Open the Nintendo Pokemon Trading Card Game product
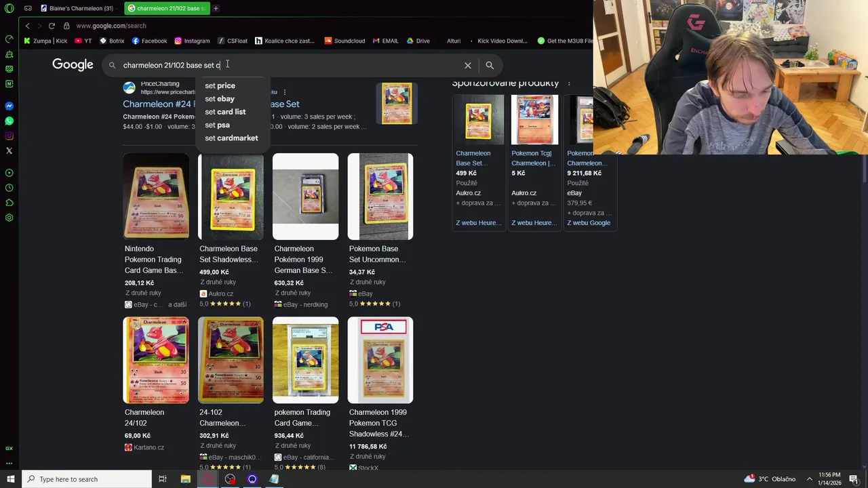The height and width of the screenshot is (488, 868). coord(156,230)
